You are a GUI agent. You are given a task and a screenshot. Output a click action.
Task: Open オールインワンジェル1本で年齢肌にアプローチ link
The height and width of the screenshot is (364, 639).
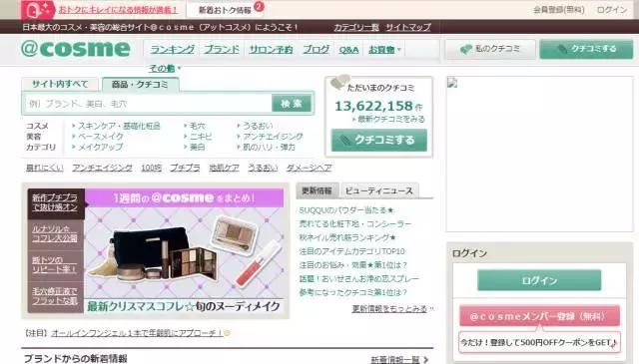click(x=138, y=333)
